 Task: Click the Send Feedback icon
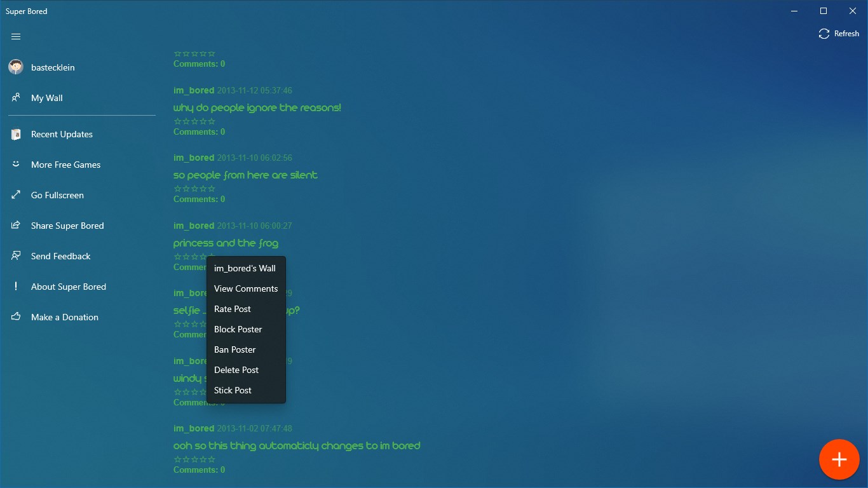(16, 256)
